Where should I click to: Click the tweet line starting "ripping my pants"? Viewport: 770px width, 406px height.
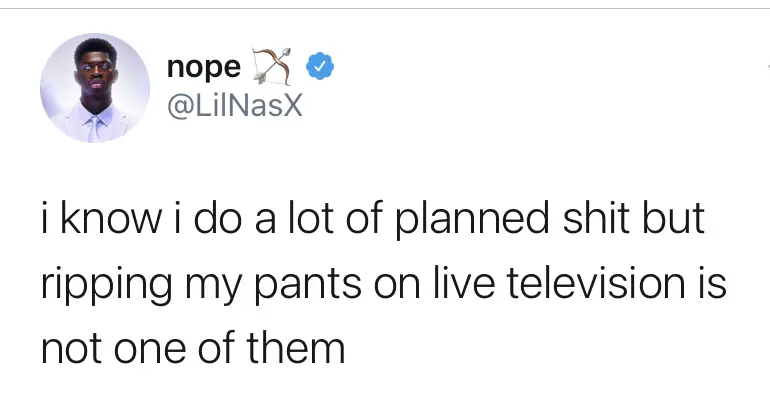383,285
